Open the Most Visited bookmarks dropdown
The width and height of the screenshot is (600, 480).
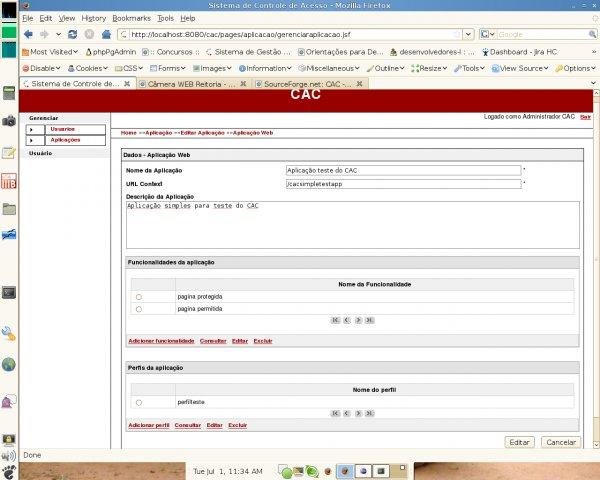[50, 52]
